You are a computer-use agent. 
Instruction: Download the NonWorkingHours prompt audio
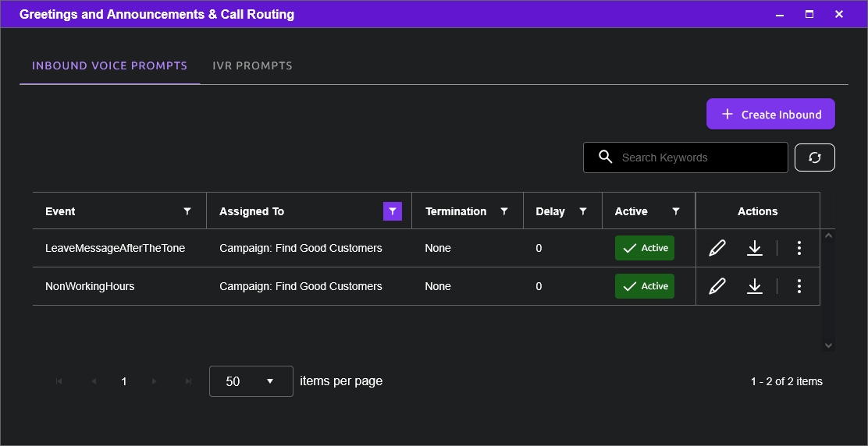(755, 286)
